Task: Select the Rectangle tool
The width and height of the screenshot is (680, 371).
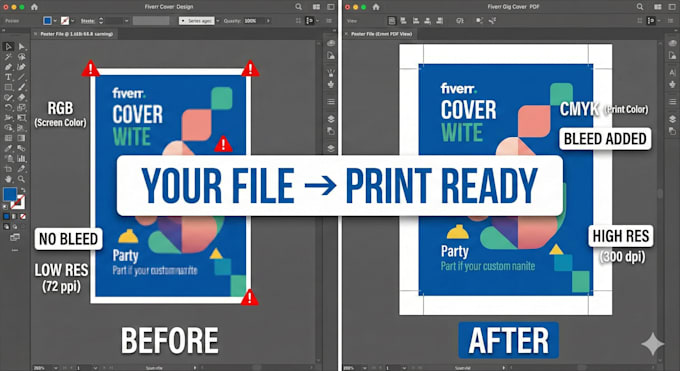Action: [8, 87]
